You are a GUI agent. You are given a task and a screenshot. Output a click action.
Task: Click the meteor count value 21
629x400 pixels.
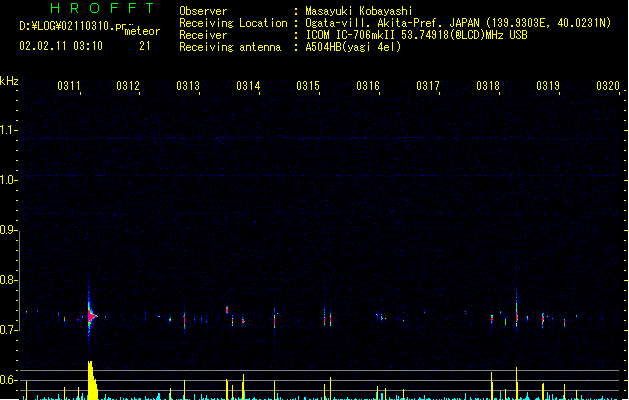tap(145, 46)
